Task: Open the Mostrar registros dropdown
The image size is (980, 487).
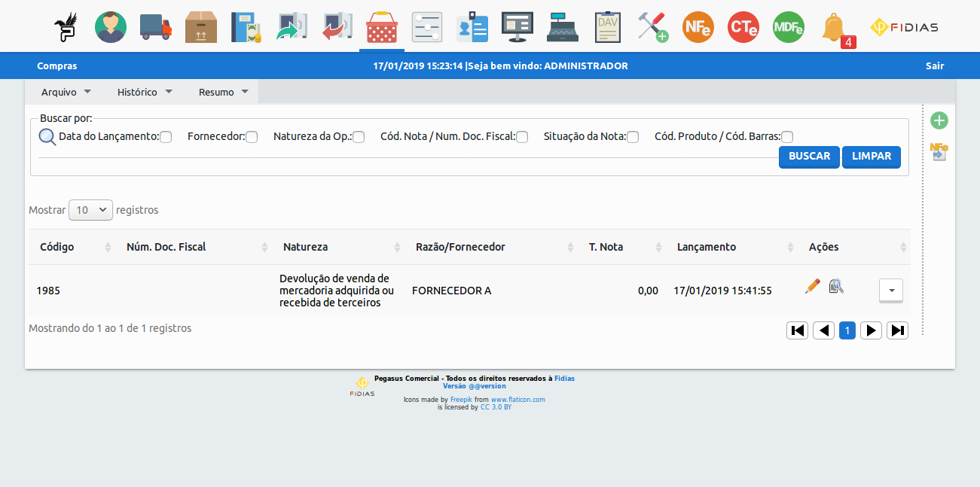Action: coord(90,210)
